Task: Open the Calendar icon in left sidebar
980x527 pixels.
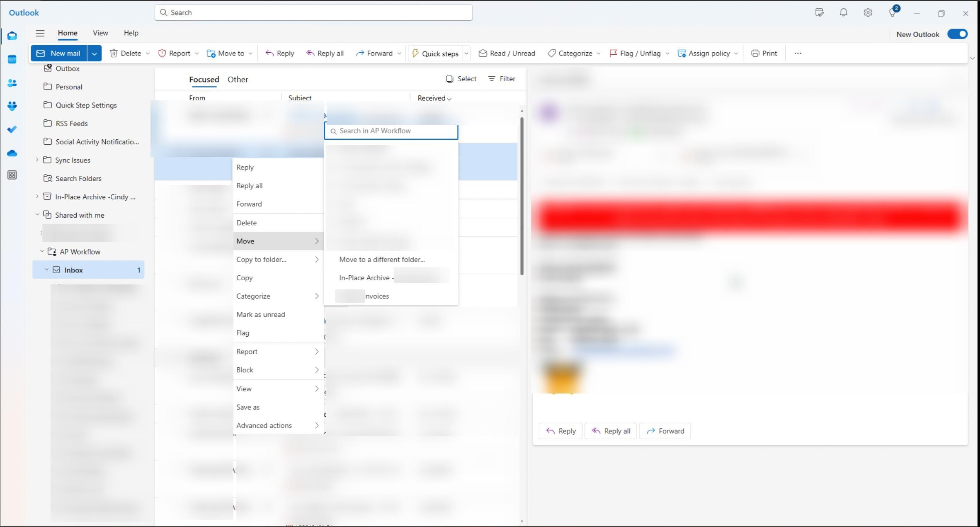Action: point(12,59)
